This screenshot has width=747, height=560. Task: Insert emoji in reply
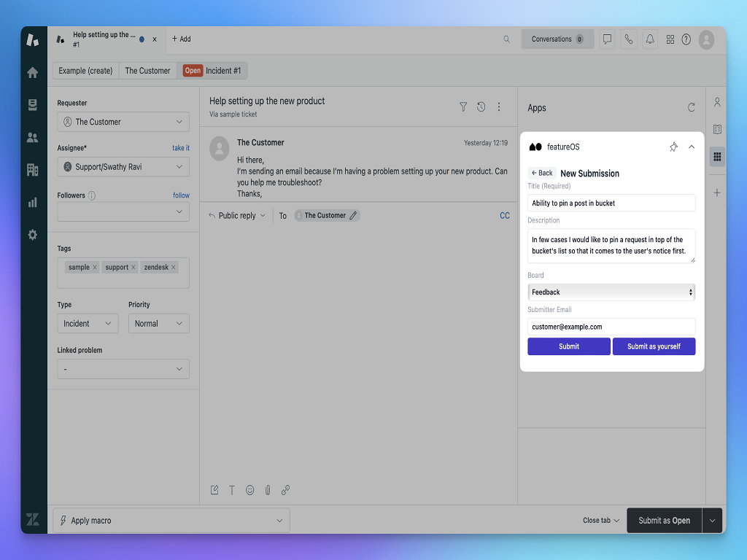(250, 490)
